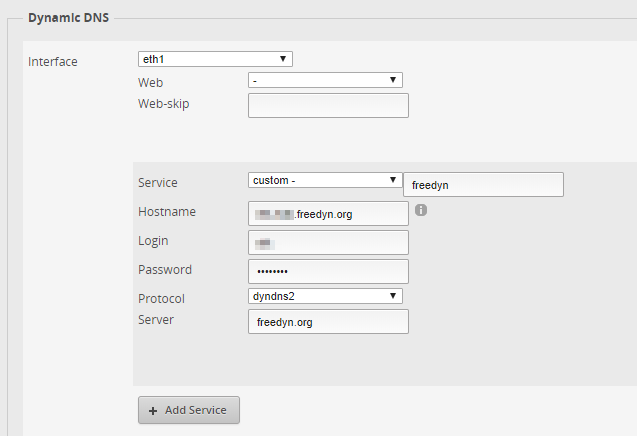Expand the Web dropdown

[x=325, y=80]
